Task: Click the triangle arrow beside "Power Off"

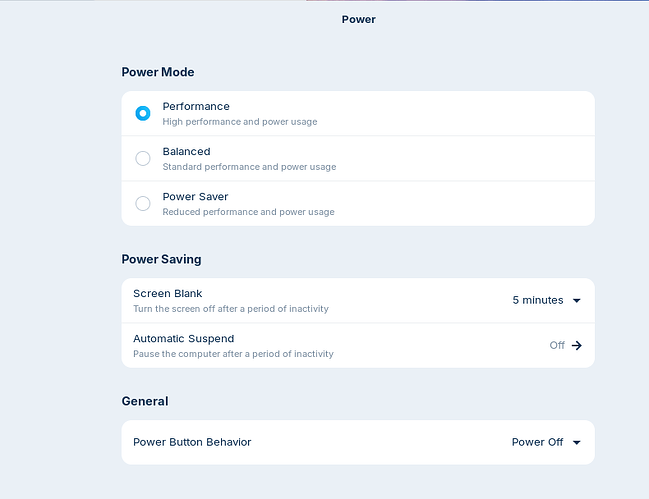Action: (577, 442)
